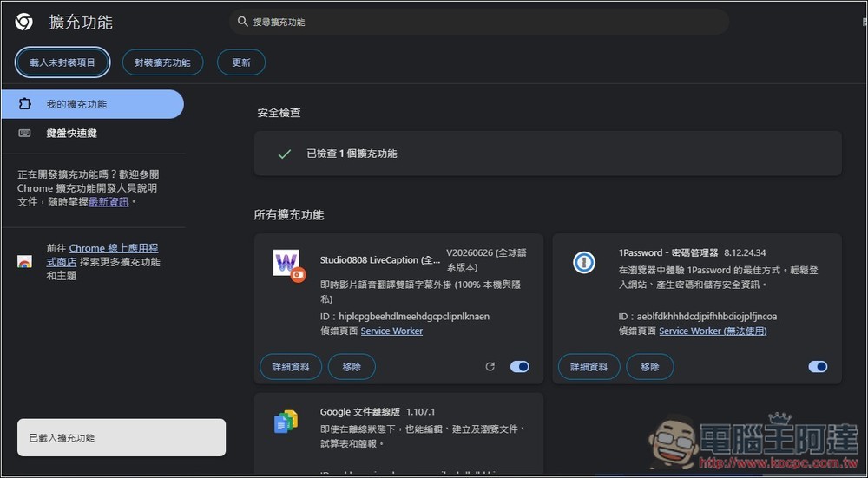Toggle off the 1Password extension
Image resolution: width=868 pixels, height=478 pixels.
819,367
